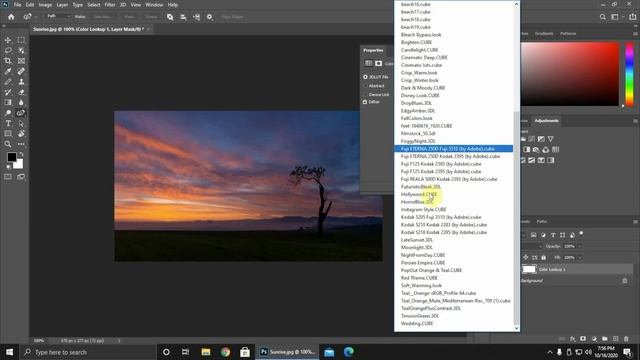Select the 3DLUT File radio button
This screenshot has width=640, height=360.
(x=365, y=77)
